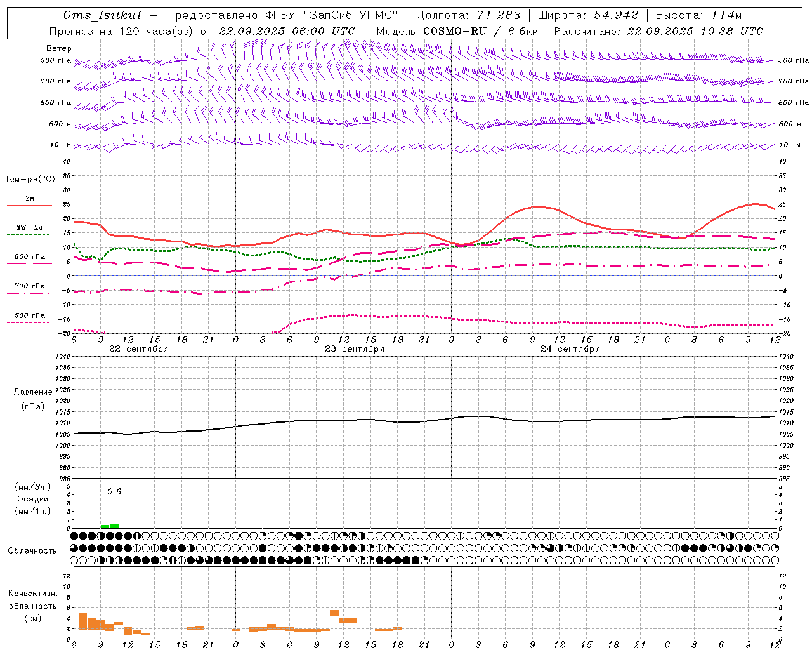Click the (км) unit label for convective cloud
The width and height of the screenshot is (812, 650).
[x=33, y=618]
